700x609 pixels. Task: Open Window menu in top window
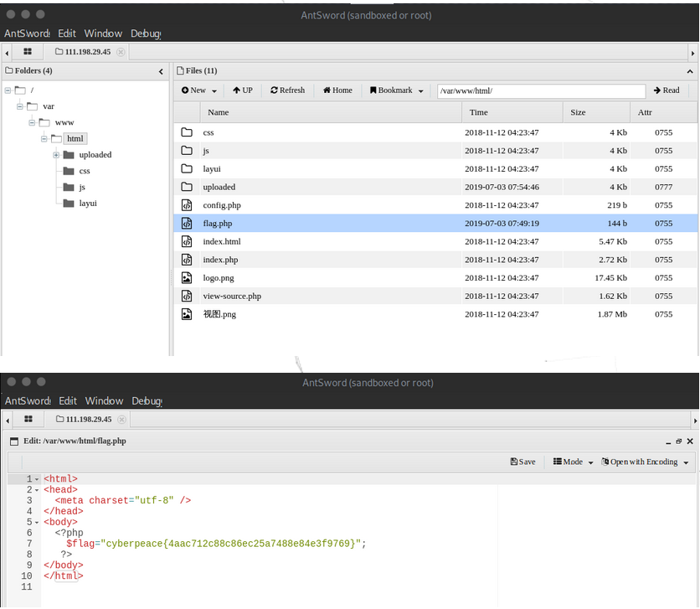[x=103, y=34]
